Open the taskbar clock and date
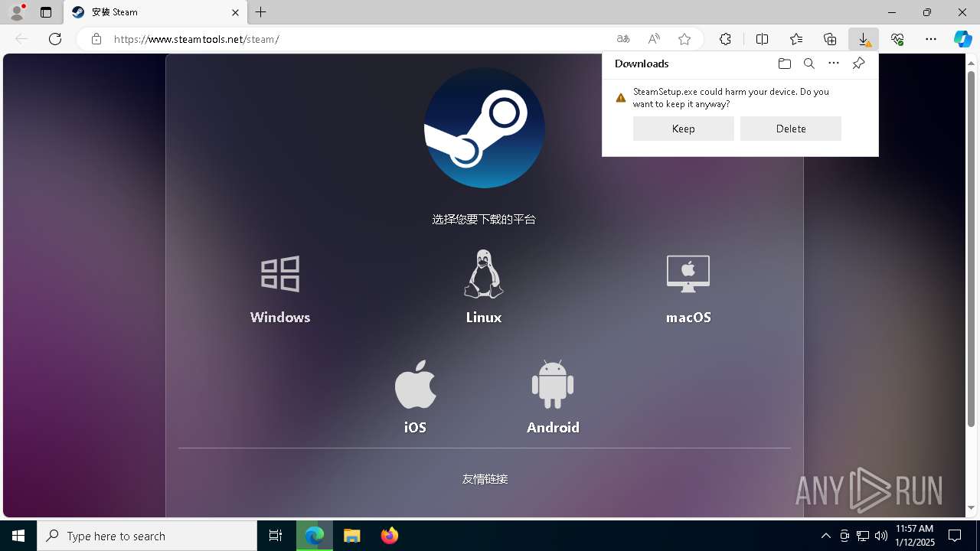This screenshot has height=551, width=980. [x=915, y=536]
